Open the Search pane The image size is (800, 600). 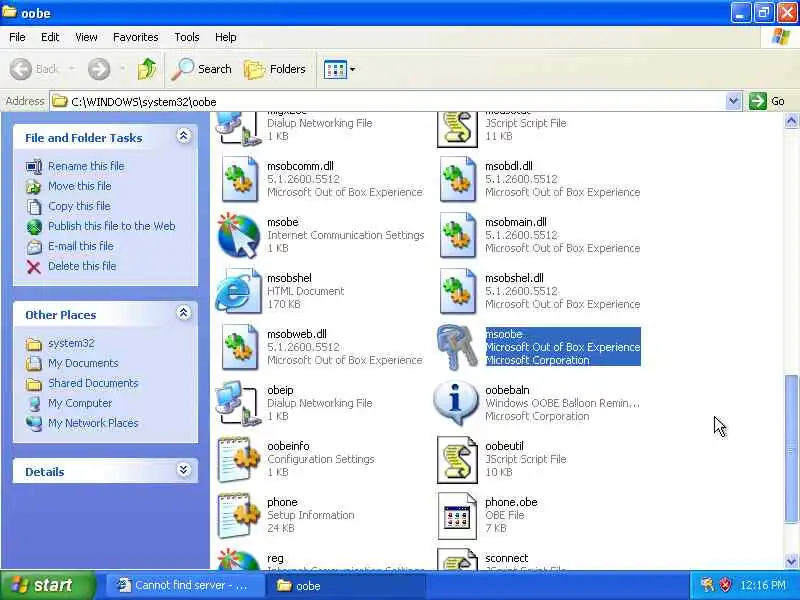click(x=201, y=69)
